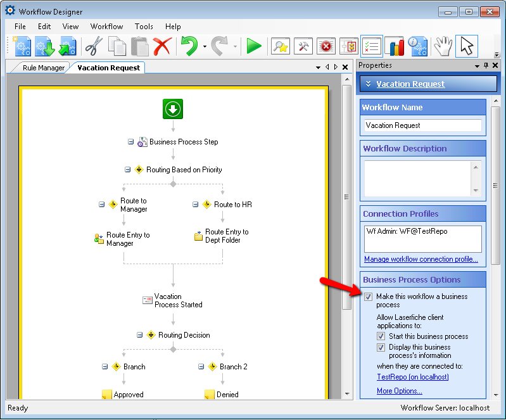
Task: Collapse the Routing Decision node
Action: 139,335
